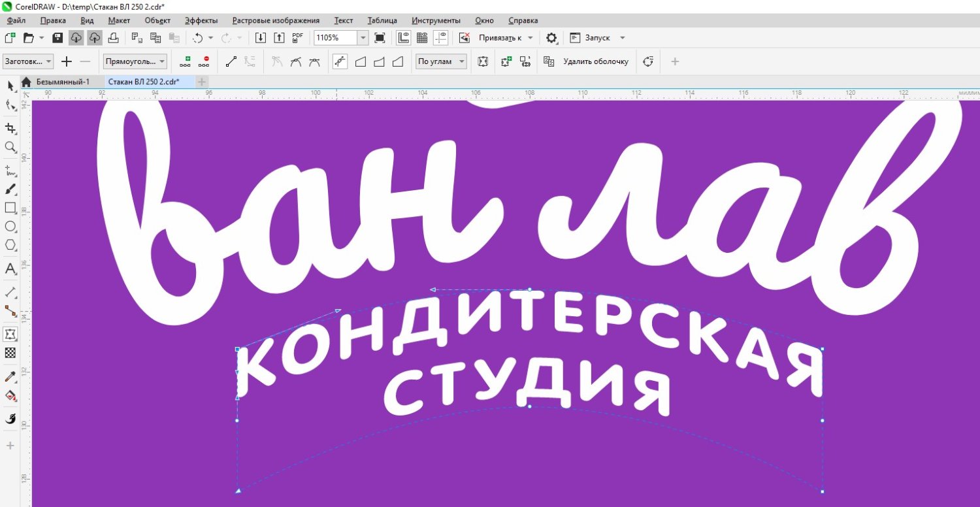Select the Ellipse tool
This screenshot has height=507, width=980.
point(10,227)
